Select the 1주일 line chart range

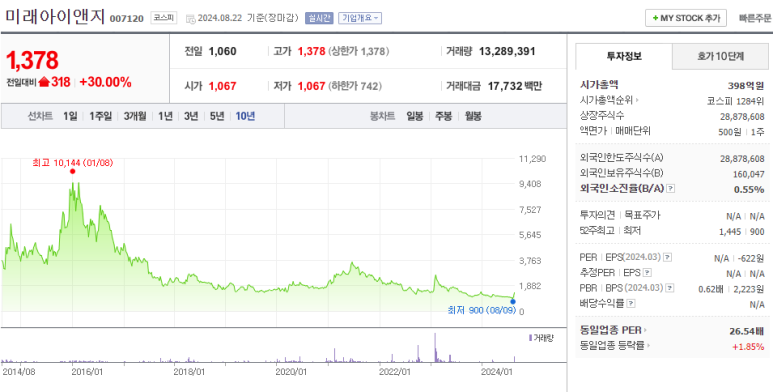(101, 117)
